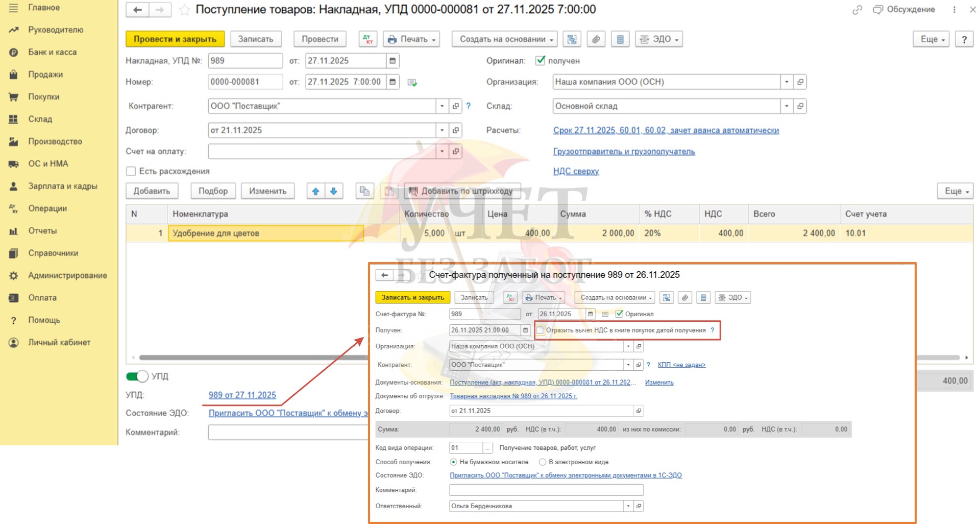Viewport: 980px width, 524px height.
Task: Open the Банк и касса sidebar section
Action: [x=52, y=52]
